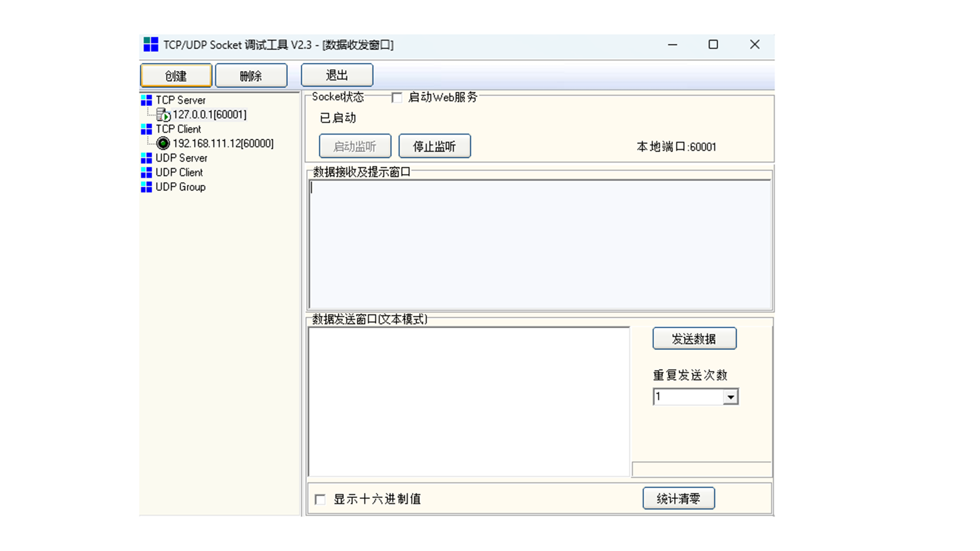The height and width of the screenshot is (551, 980).
Task: Enable the 启动Web服务 checkbox
Action: coord(397,97)
